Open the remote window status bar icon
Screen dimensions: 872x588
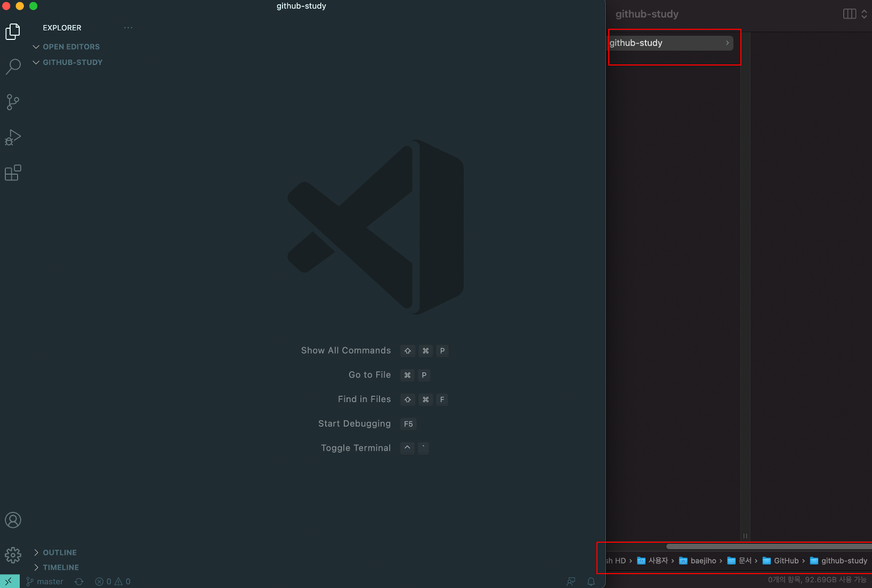10,581
